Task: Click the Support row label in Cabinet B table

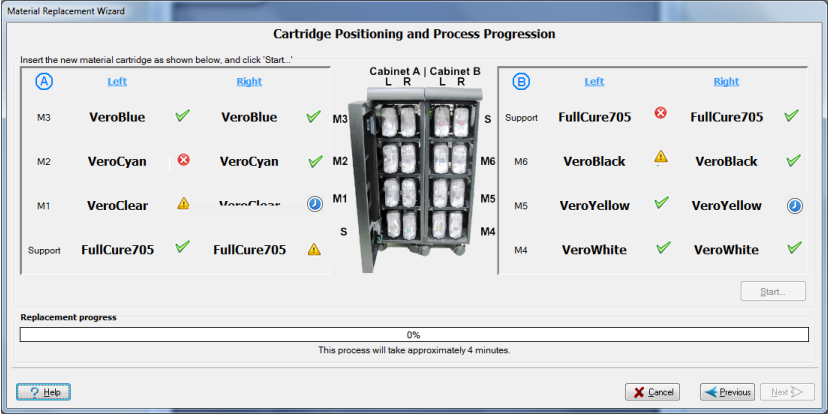Action: pyautogui.click(x=521, y=118)
